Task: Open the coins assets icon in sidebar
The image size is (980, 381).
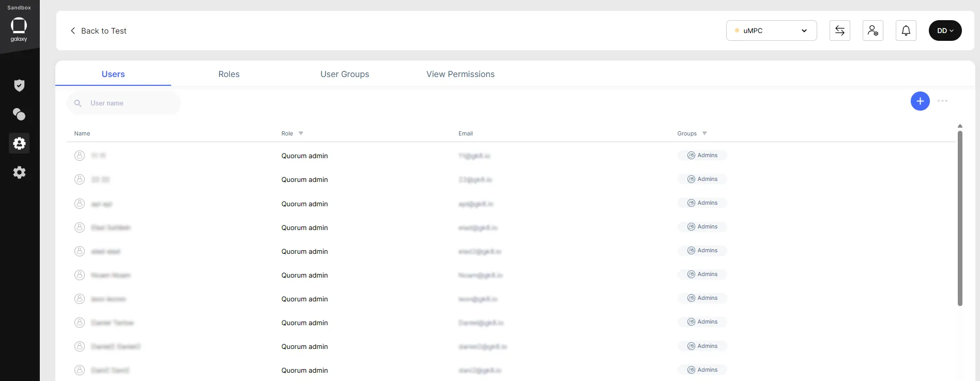Action: coord(19,114)
